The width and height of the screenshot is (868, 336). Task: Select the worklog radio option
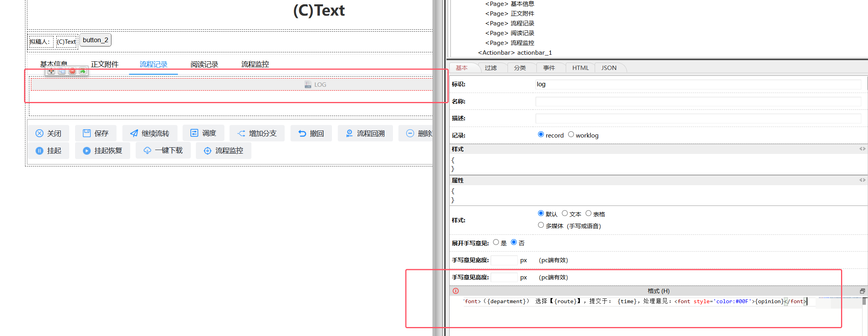coord(571,134)
